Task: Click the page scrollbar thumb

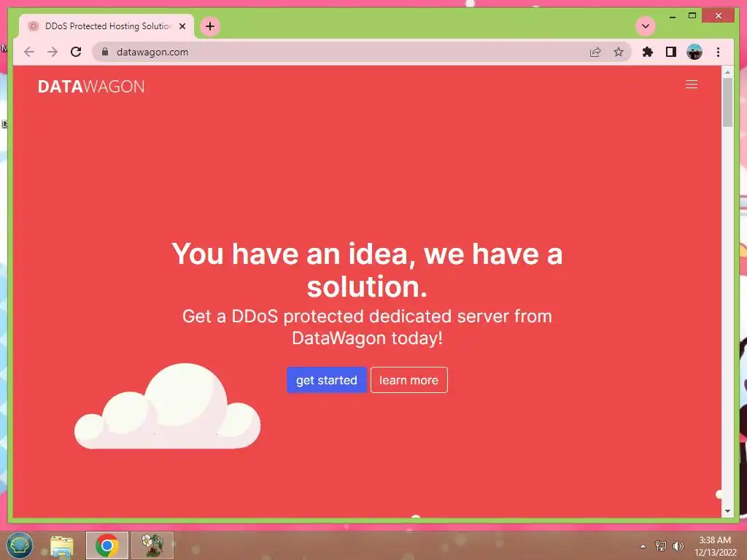Action: click(727, 101)
